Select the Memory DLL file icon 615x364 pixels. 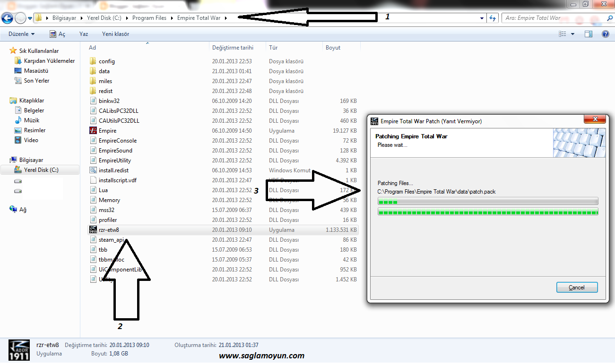coord(93,200)
